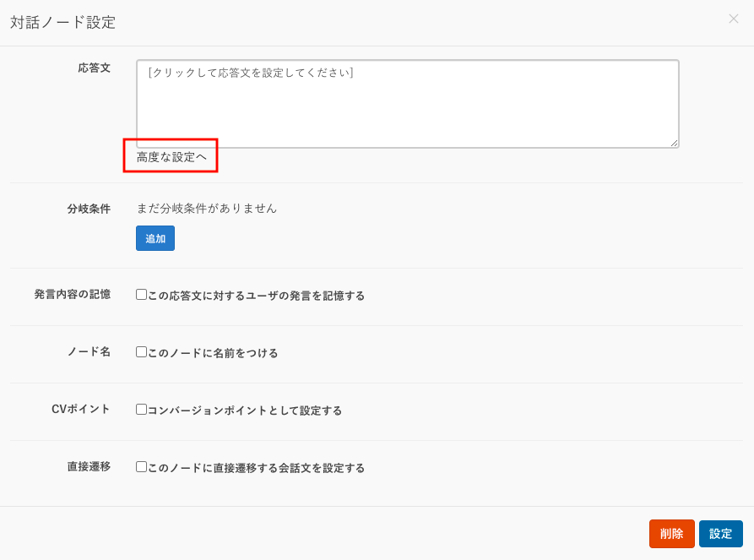754x560 pixels.
Task: Click the CVポイント row heading
Action: 81,410
